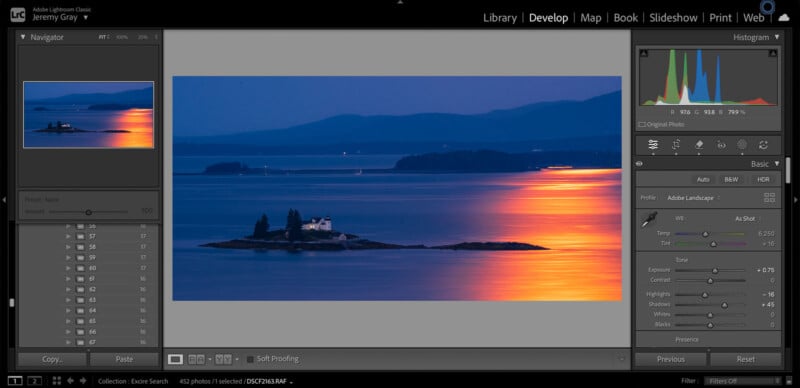Go forward using the right arrow
The height and width of the screenshot is (388, 800).
click(x=83, y=381)
